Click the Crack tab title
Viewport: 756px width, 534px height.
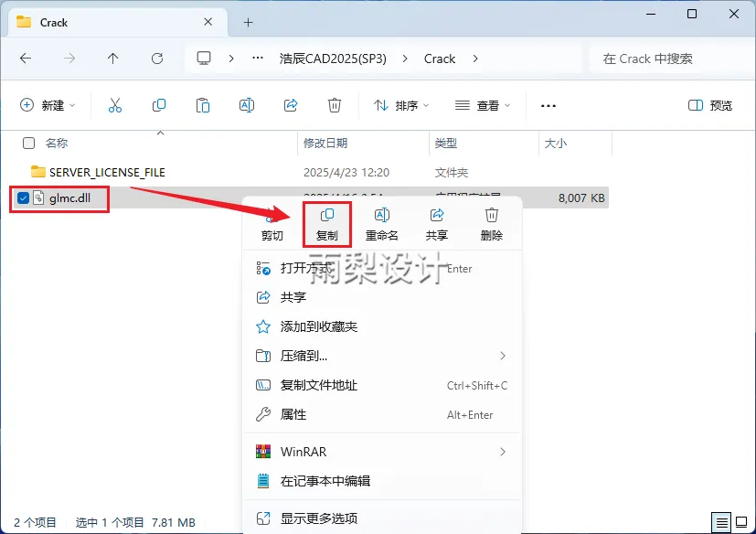coord(54,22)
